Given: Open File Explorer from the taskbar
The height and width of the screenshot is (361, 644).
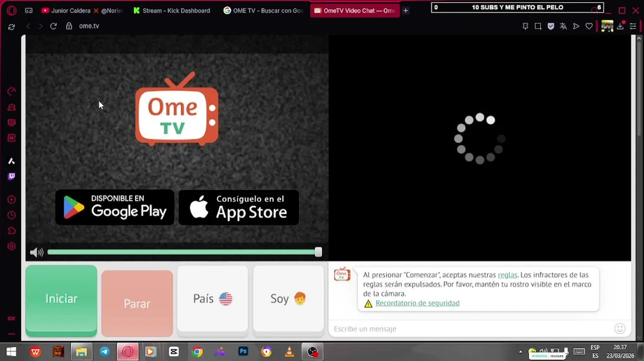Looking at the screenshot, I should tap(81, 352).
